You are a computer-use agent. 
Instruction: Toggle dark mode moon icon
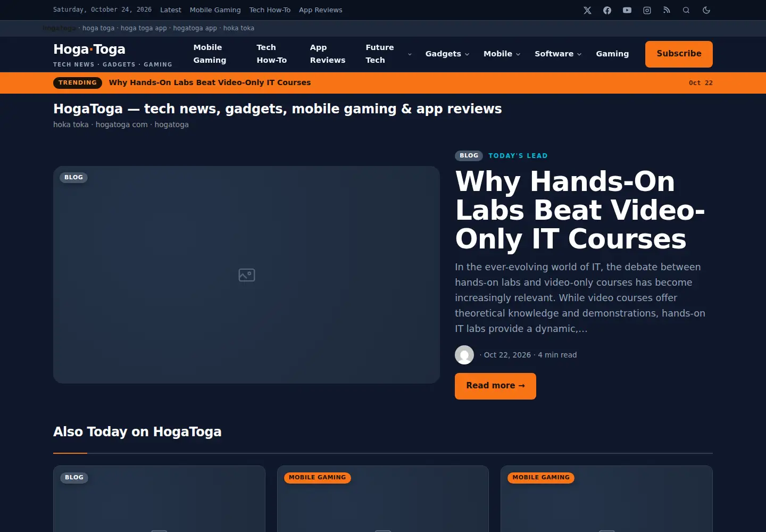(x=706, y=10)
